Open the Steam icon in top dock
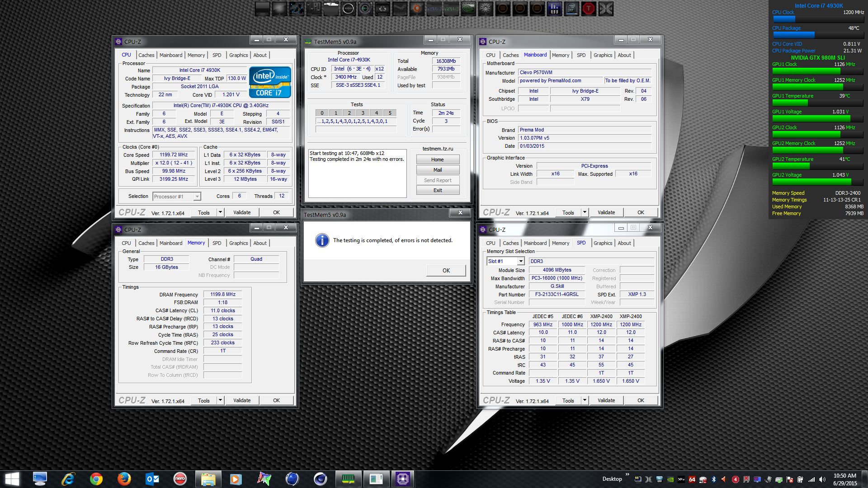This screenshot has width=868, height=488. coord(400,9)
